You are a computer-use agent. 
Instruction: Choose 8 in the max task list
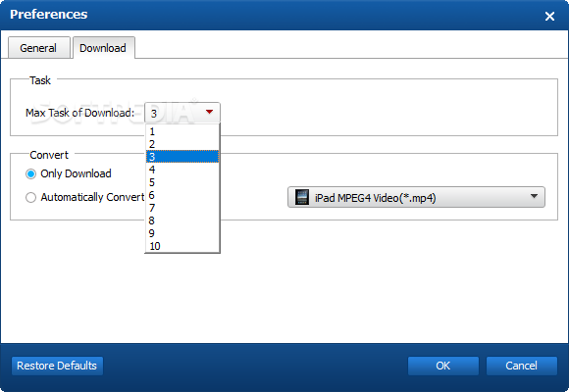[182, 220]
